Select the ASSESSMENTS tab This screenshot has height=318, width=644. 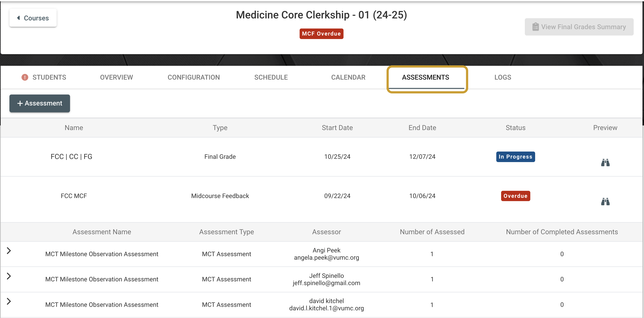(x=426, y=77)
